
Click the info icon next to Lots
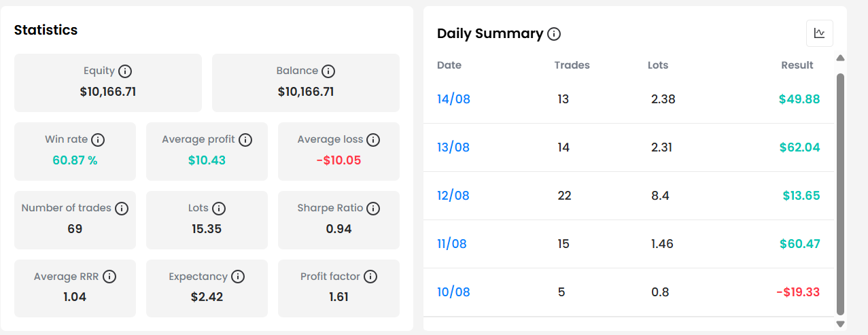[219, 209]
